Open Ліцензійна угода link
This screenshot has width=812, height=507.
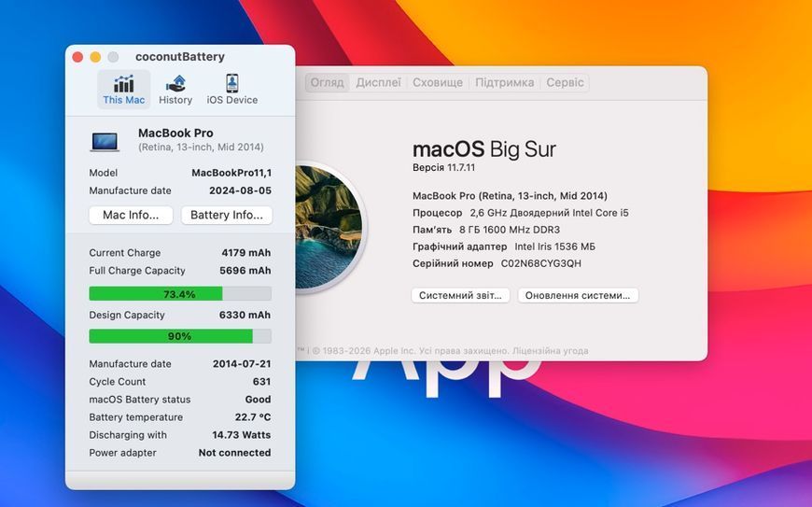tap(550, 350)
